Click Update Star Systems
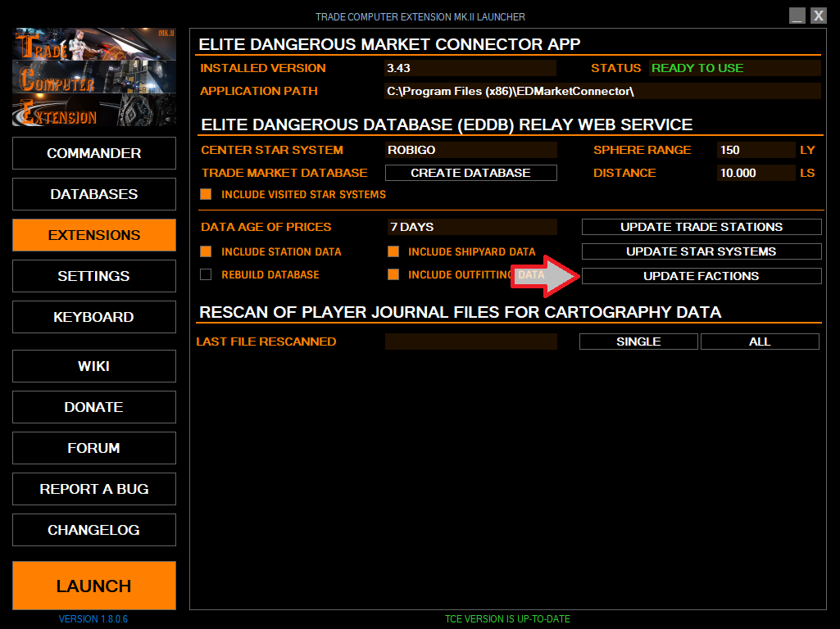The image size is (840, 629). pyautogui.click(x=702, y=251)
